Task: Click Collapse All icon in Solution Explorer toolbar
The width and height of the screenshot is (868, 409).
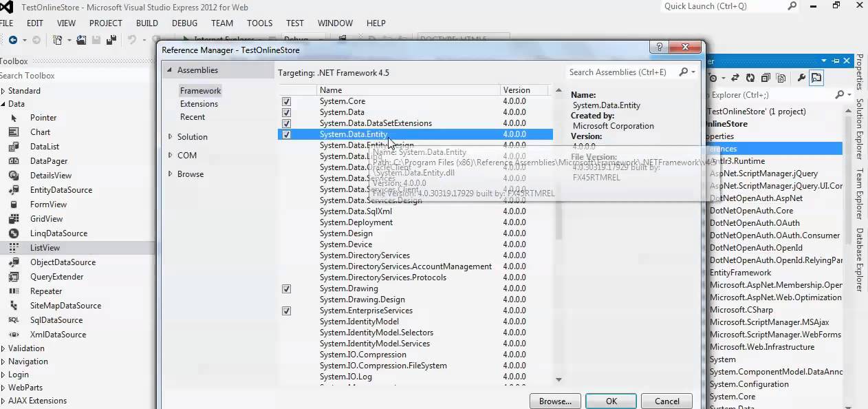Action: click(766, 78)
